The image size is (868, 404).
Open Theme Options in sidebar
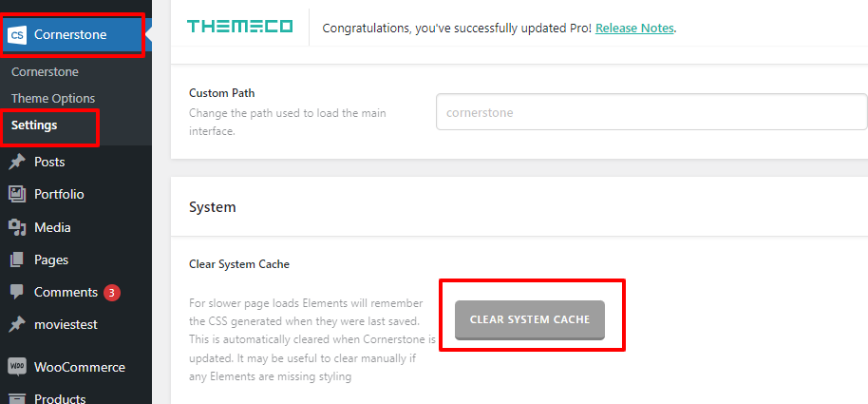click(53, 99)
